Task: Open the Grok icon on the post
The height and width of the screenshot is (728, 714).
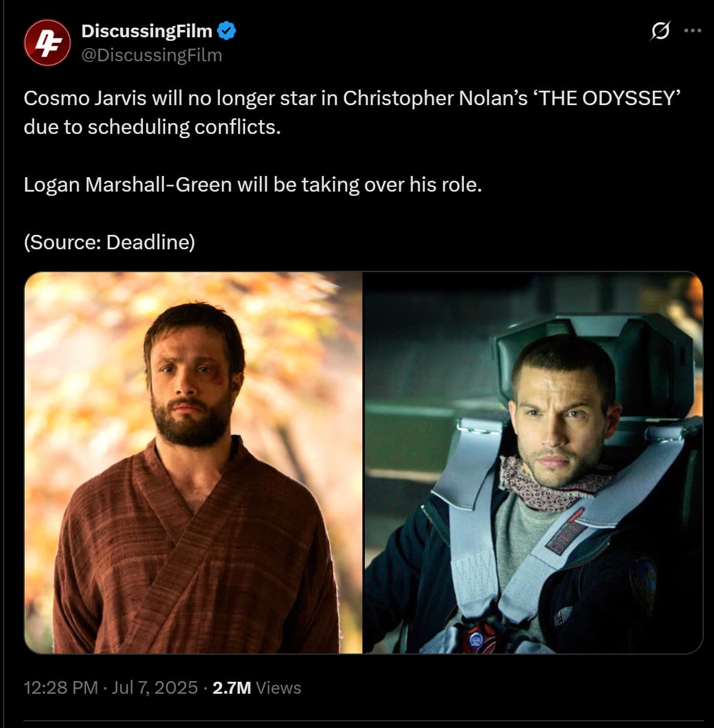Action: [x=660, y=31]
